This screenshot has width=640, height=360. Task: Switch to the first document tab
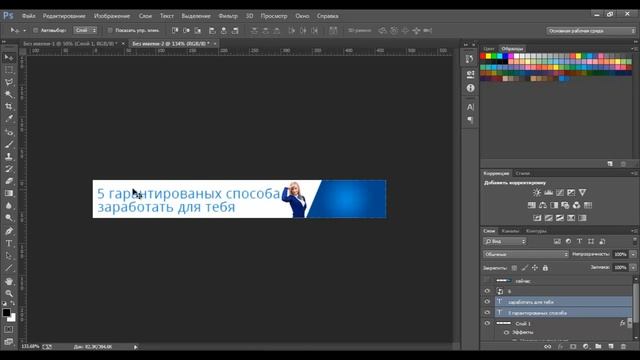click(70, 43)
